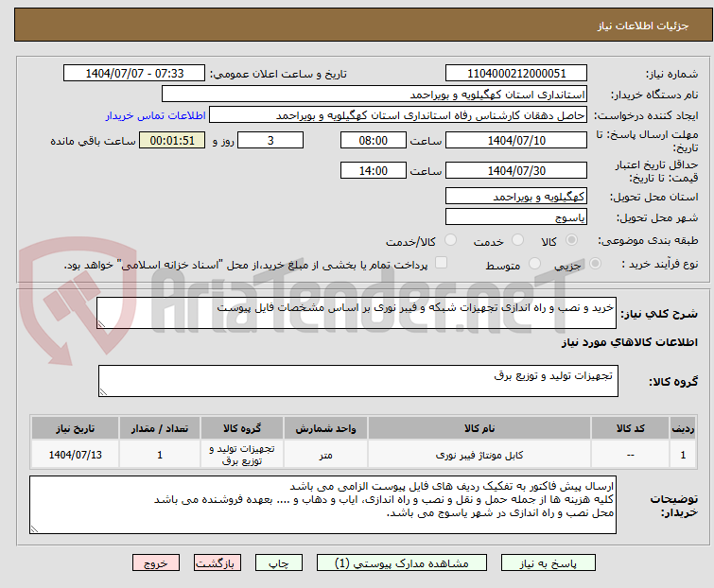Toggle the اسناد خزانه اسلامی payment checkbox
The image size is (714, 588).
coord(441,263)
